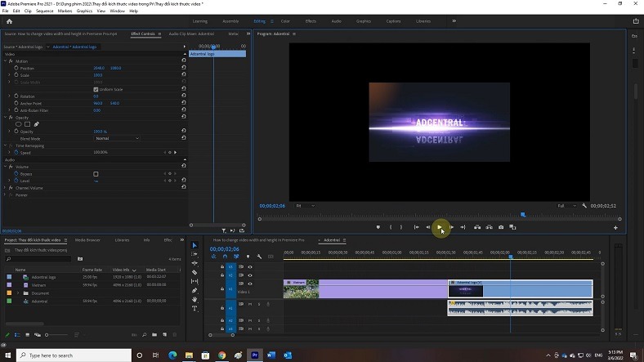
Task: Select the Razor tool
Action: (195, 272)
